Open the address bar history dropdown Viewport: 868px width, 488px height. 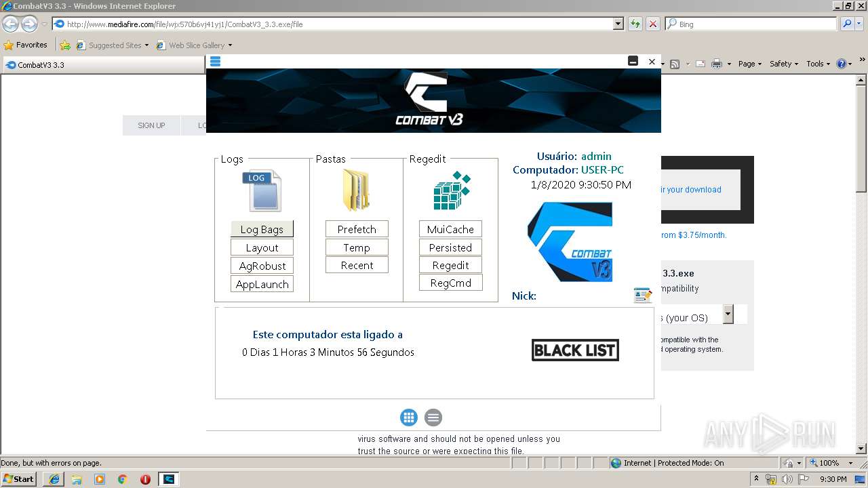(x=618, y=24)
